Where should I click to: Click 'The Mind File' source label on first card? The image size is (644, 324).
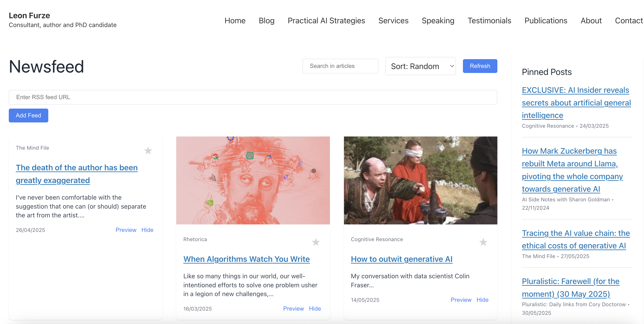[32, 148]
